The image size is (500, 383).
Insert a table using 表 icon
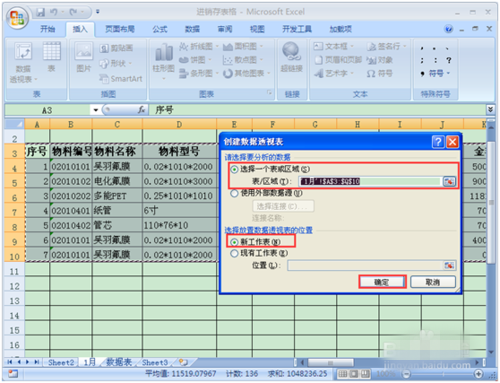point(51,57)
